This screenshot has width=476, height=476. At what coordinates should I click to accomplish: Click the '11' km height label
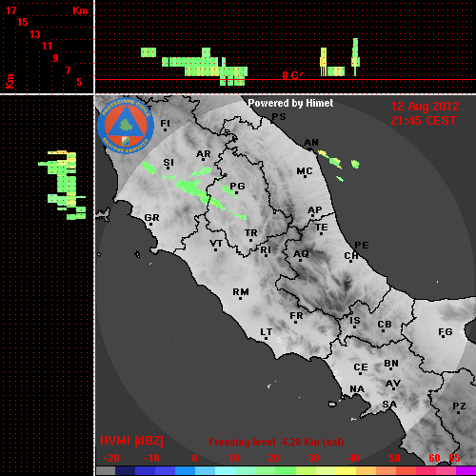47,46
